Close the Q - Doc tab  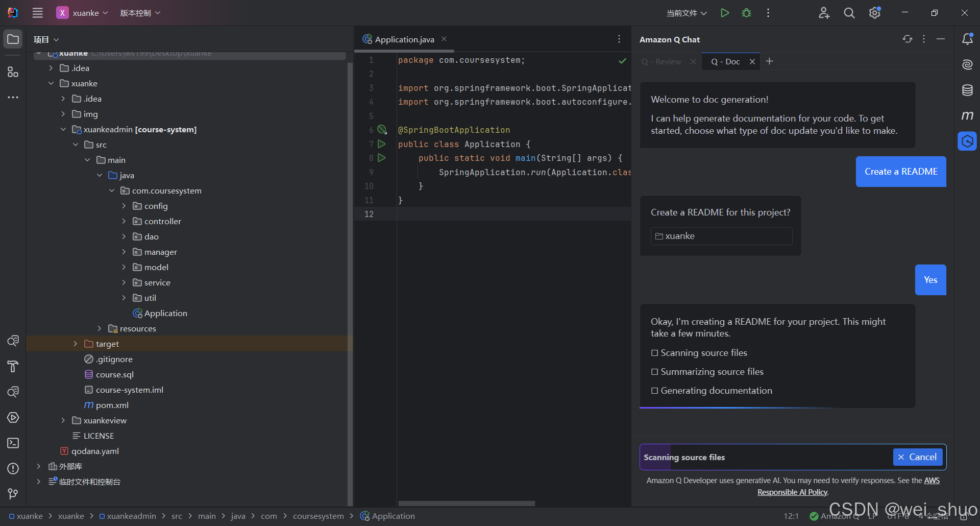752,61
